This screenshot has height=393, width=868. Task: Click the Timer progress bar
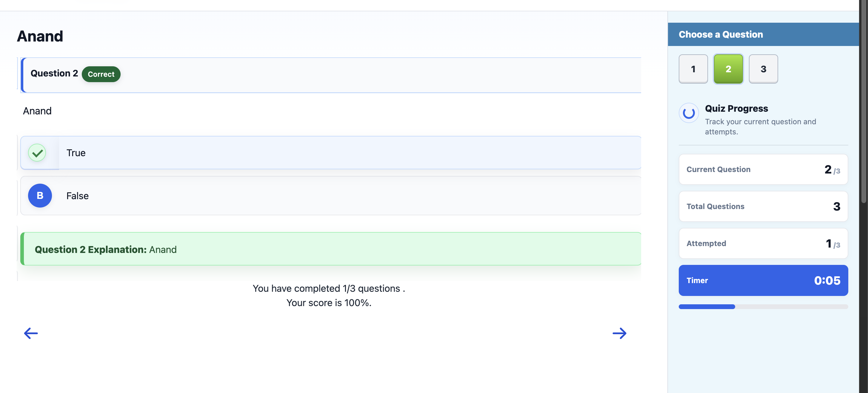pos(763,307)
